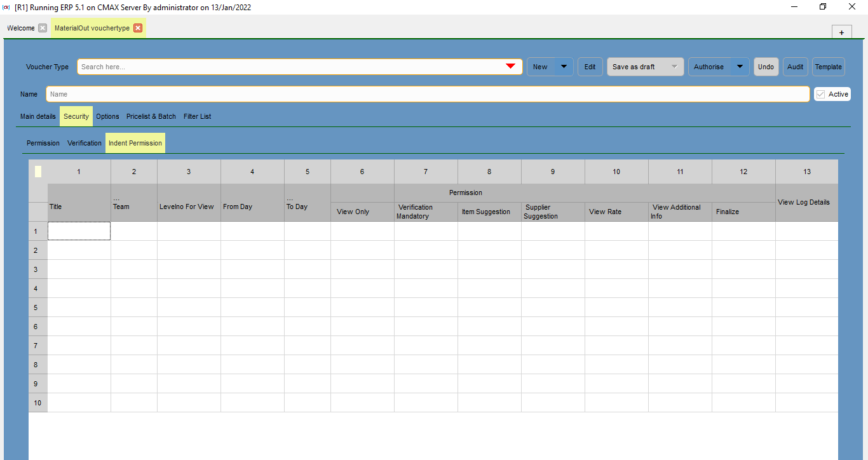Select row header 1 in the grid
This screenshot has height=460, width=868.
pyautogui.click(x=38, y=231)
